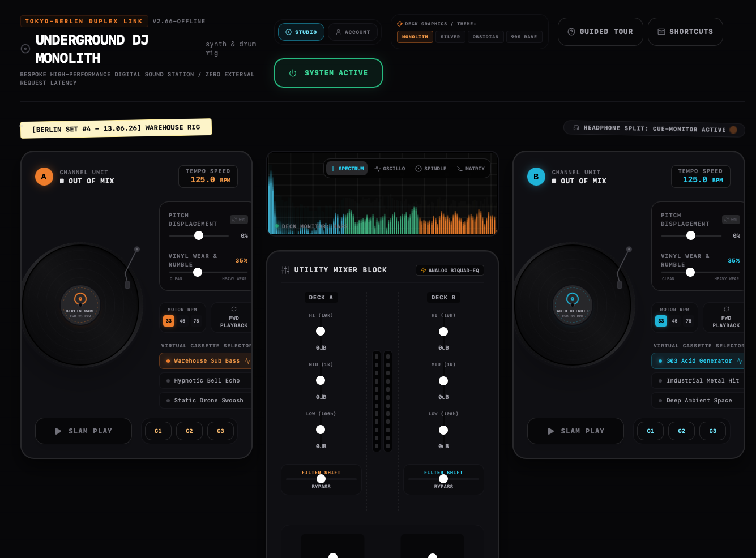Adjust Deck B HI (10k) EQ knob
756x558 pixels.
pos(443,332)
